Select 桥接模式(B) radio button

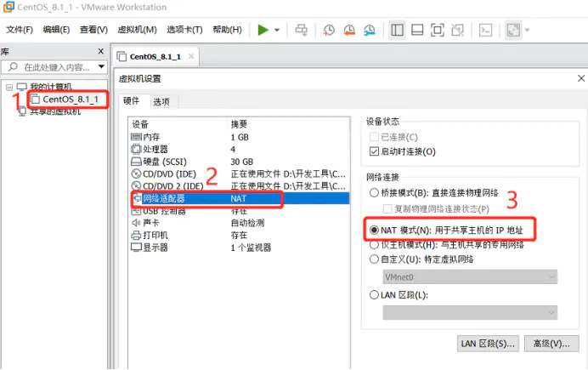(374, 193)
